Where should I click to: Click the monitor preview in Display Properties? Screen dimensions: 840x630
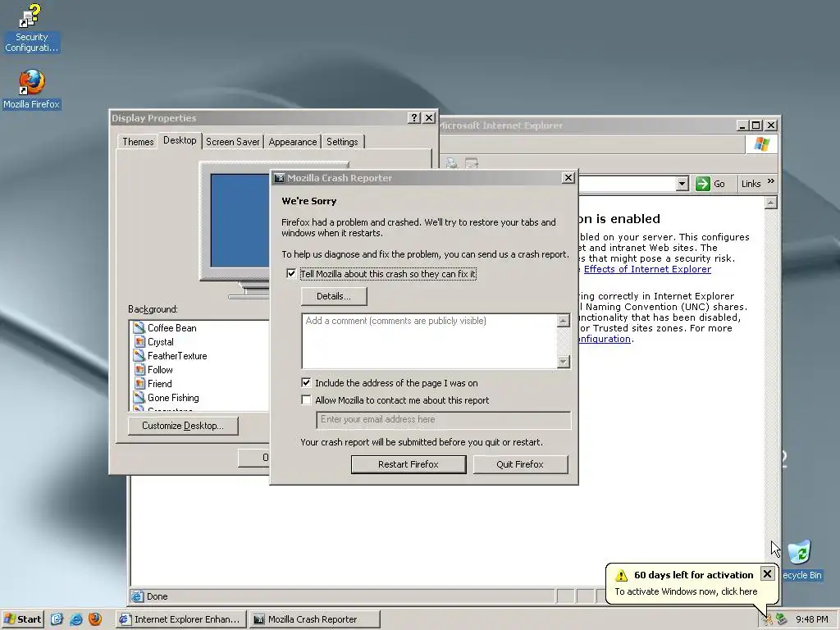click(x=239, y=220)
